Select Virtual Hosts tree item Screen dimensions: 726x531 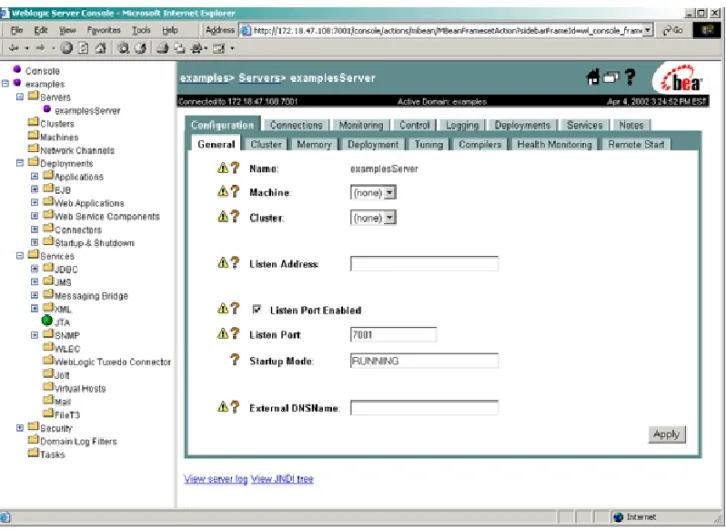(x=80, y=388)
